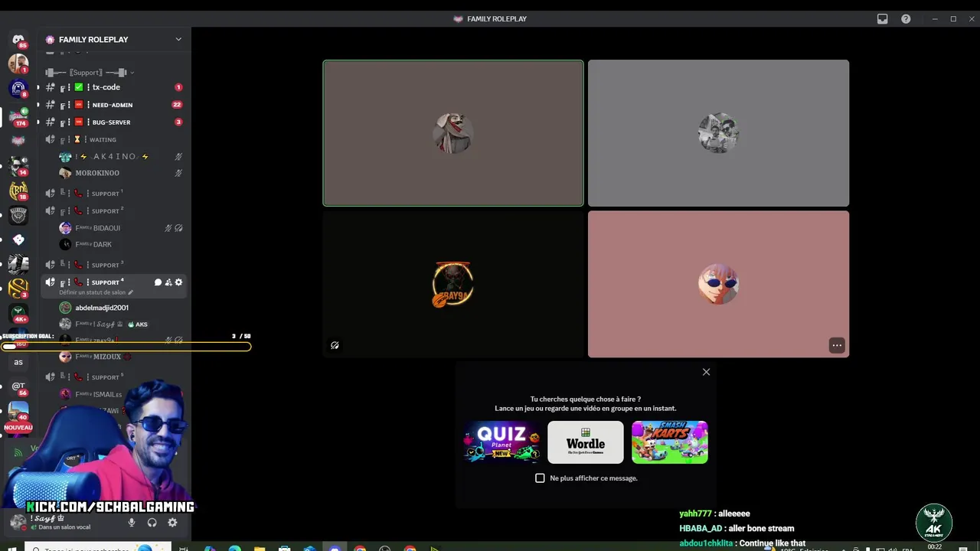Select user ISMAIL in SUPPORT 5
This screenshot has width=980, height=551.
click(121, 394)
